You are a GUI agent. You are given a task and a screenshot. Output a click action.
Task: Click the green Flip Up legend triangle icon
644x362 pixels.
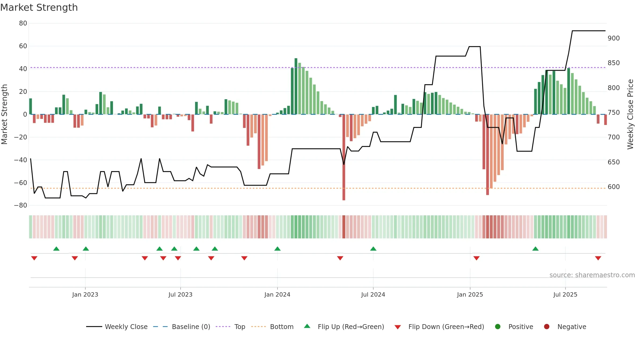(307, 326)
